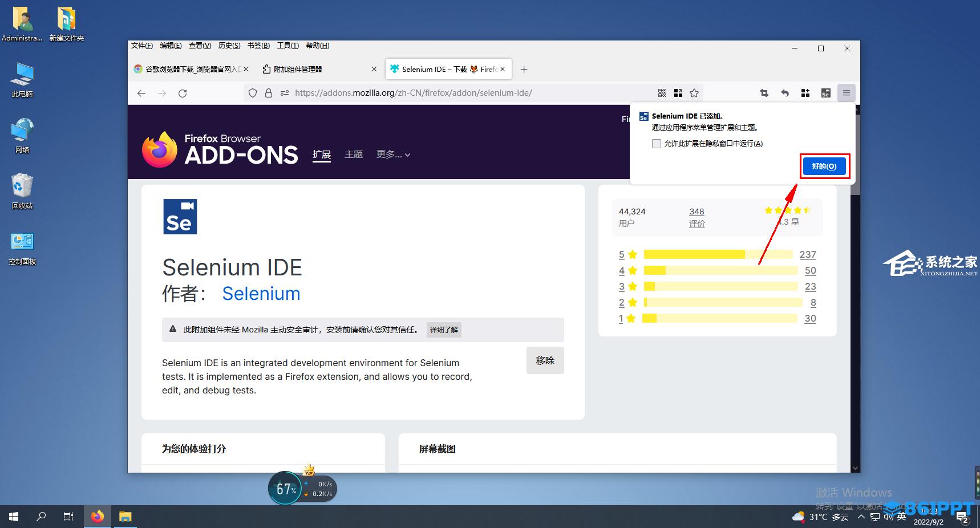Open Task View on the taskbar

(x=68, y=517)
